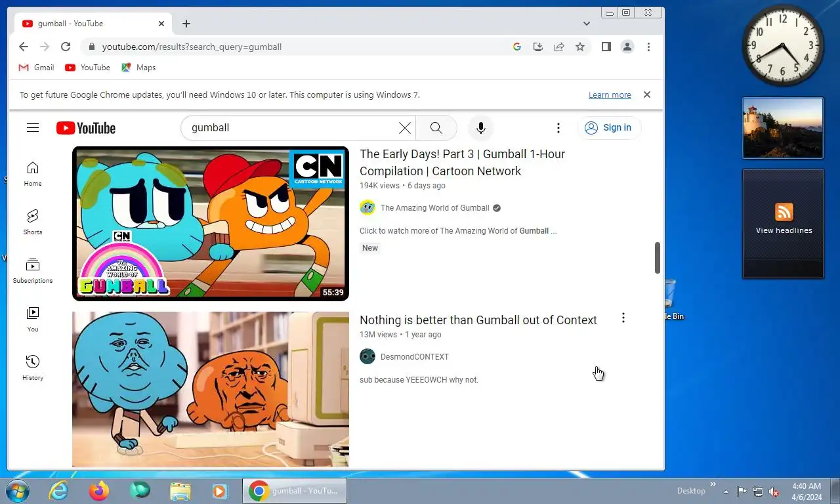
Task: Click the Action Center flag tray icon
Action: point(742,492)
